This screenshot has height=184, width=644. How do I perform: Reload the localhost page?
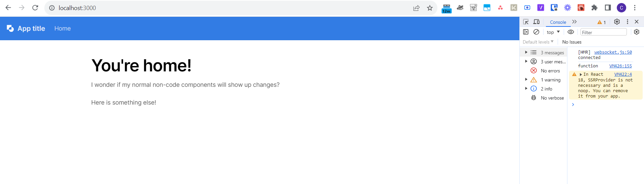(35, 8)
